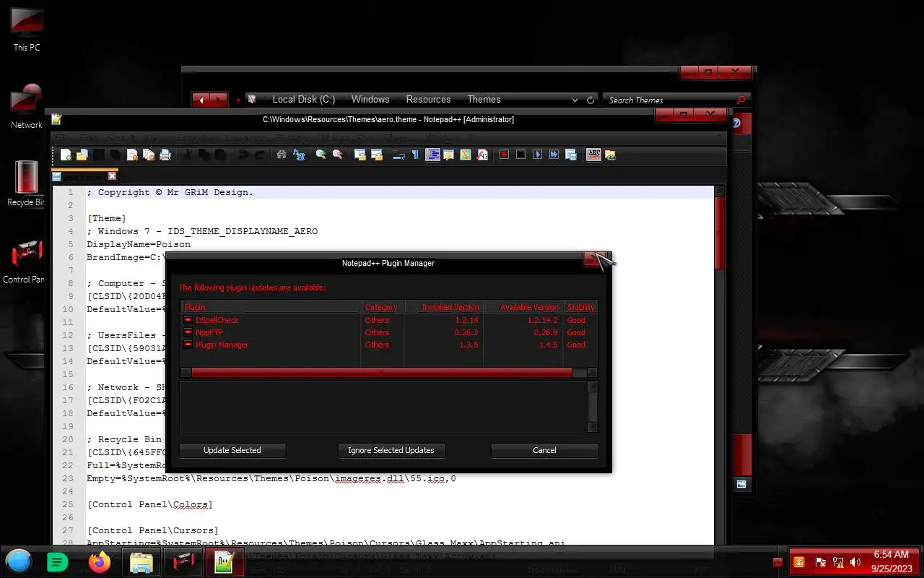Open recent locations dropdown beside Explorer back buttons

(x=238, y=100)
